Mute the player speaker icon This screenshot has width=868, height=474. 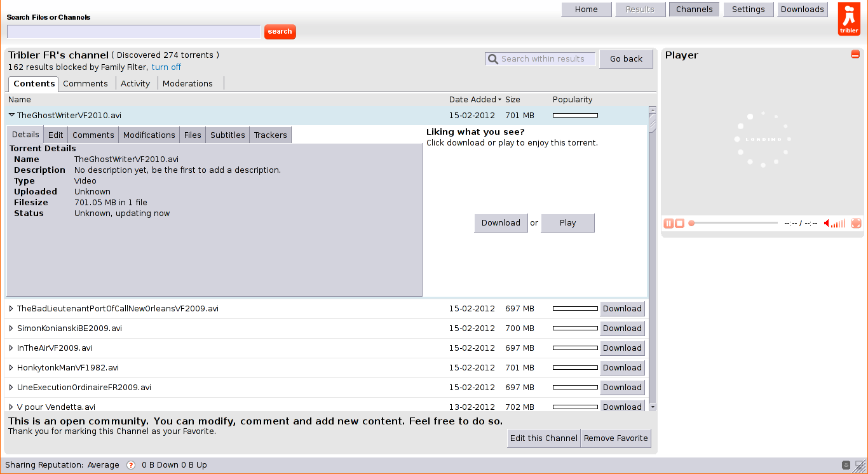pyautogui.click(x=827, y=223)
